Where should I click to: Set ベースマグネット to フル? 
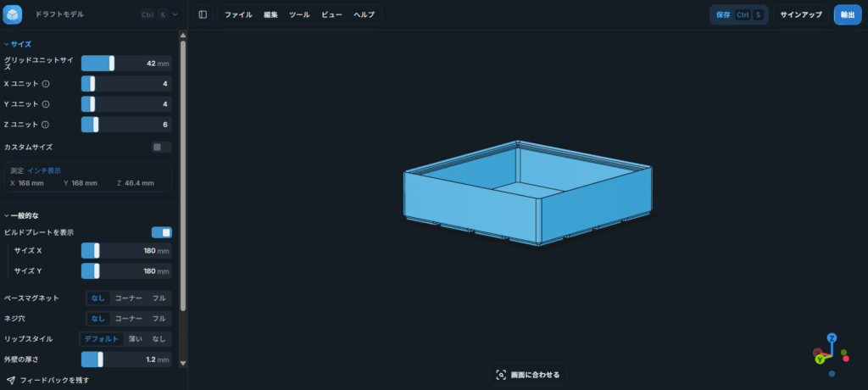pos(159,298)
